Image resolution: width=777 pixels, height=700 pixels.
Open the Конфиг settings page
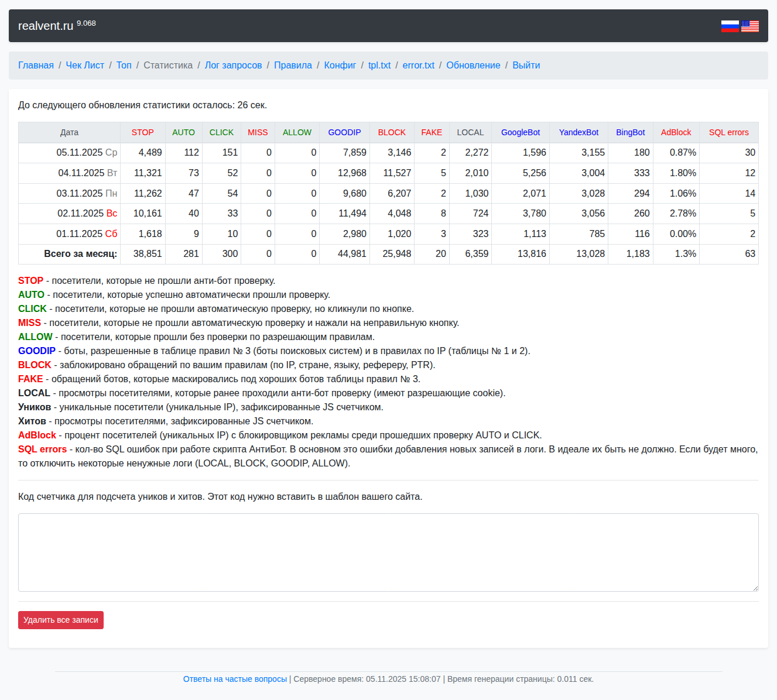pyautogui.click(x=340, y=66)
